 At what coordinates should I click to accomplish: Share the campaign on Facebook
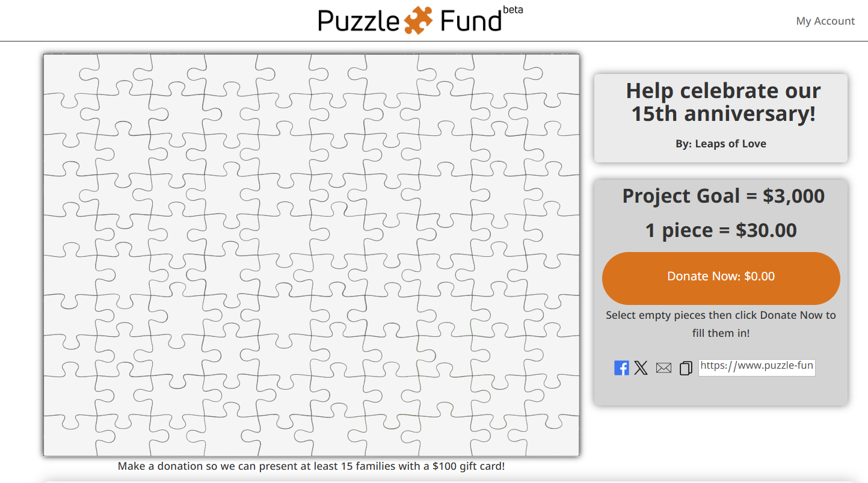pyautogui.click(x=621, y=368)
